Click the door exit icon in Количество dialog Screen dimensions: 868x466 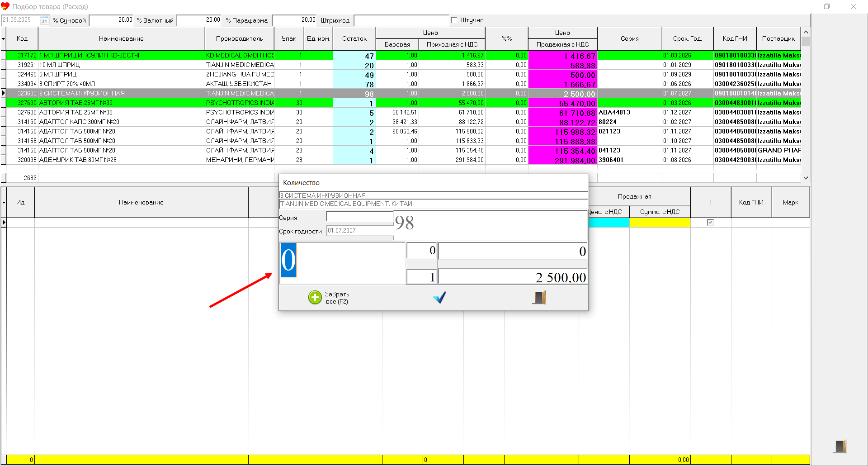(x=539, y=297)
